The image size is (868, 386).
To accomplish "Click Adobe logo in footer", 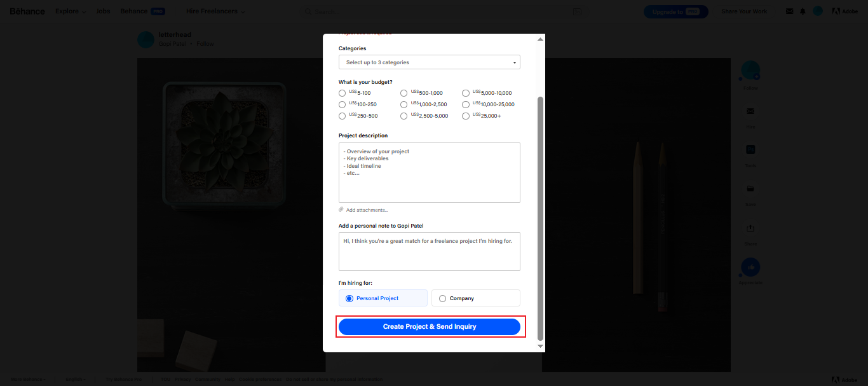I will point(845,380).
